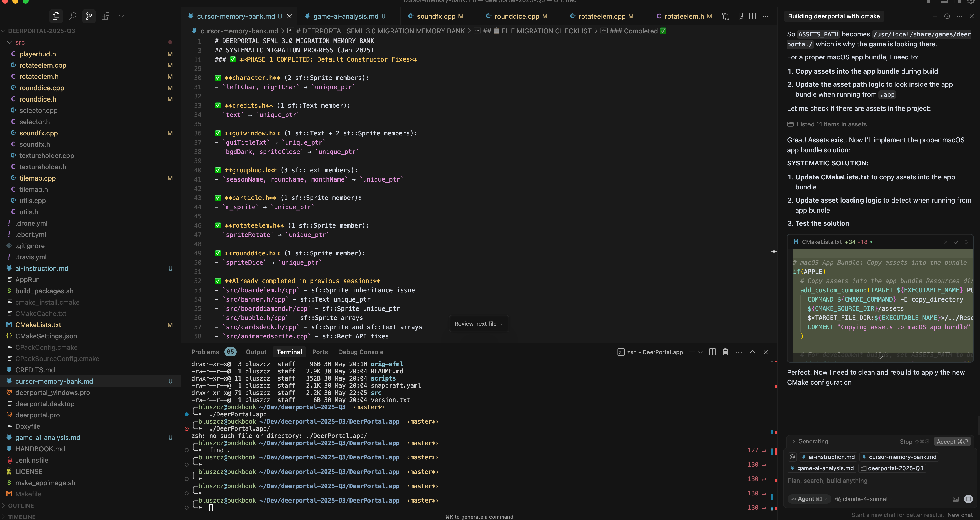
Task: Show chat history clock icon
Action: click(x=947, y=16)
